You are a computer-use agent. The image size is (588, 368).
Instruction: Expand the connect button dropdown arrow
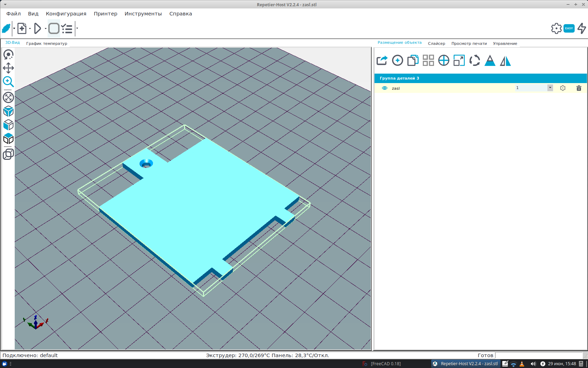(14, 28)
